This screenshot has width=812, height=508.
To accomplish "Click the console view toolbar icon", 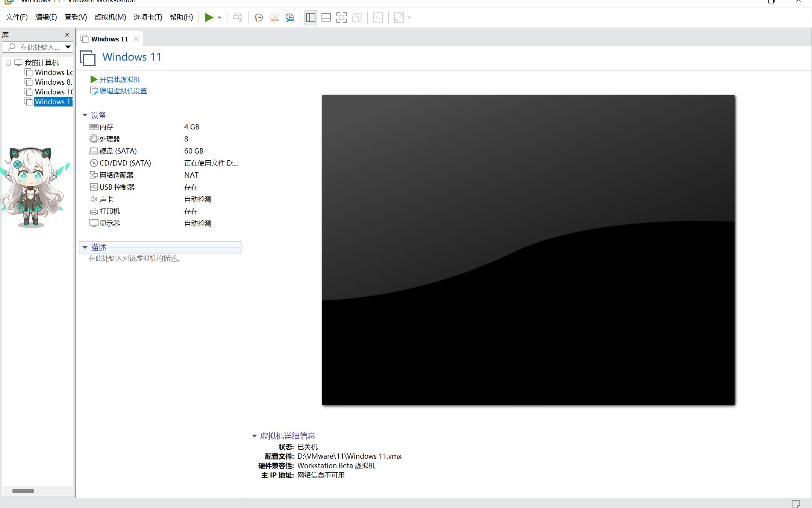I will [378, 17].
